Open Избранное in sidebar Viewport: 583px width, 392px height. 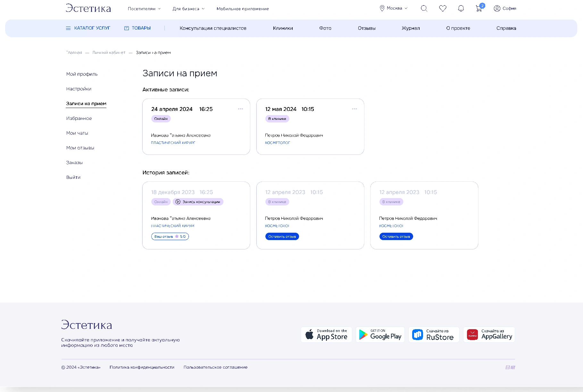[79, 118]
